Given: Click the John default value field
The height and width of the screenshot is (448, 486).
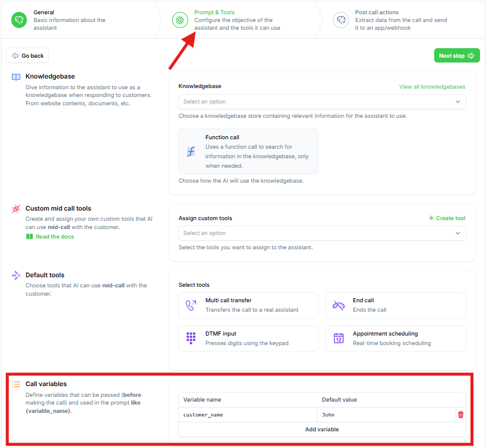Looking at the screenshot, I should (386, 415).
